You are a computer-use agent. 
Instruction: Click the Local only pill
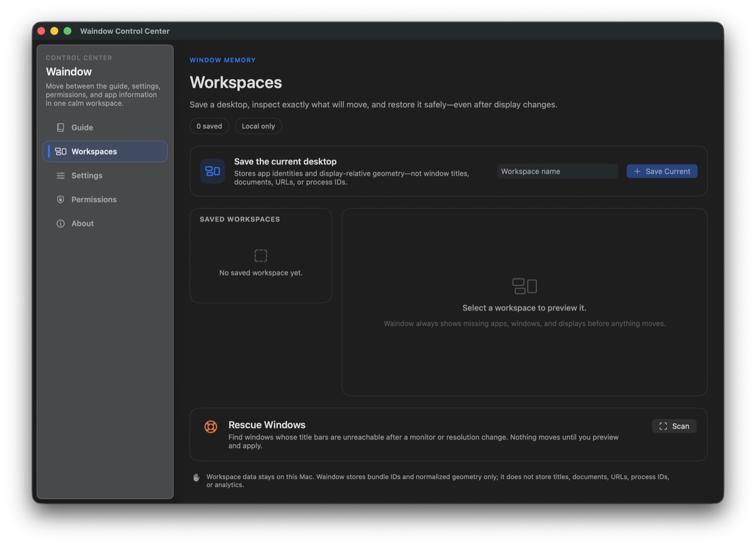pyautogui.click(x=258, y=126)
